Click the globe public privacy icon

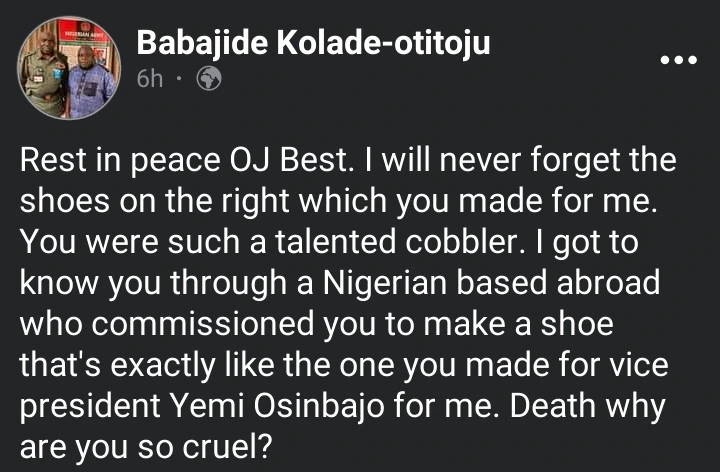click(x=209, y=78)
